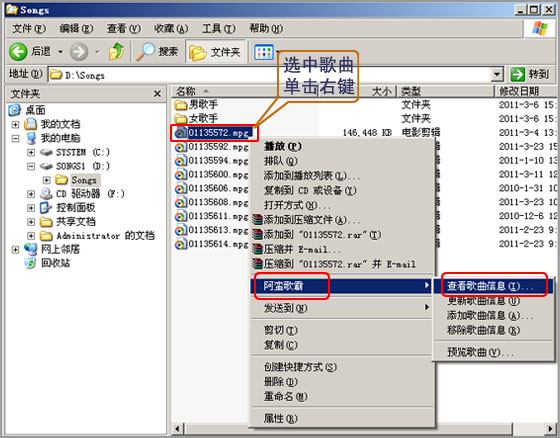Viewport: 560px width, 438px height.
Task: Click the green Back arrow button
Action: (18, 52)
